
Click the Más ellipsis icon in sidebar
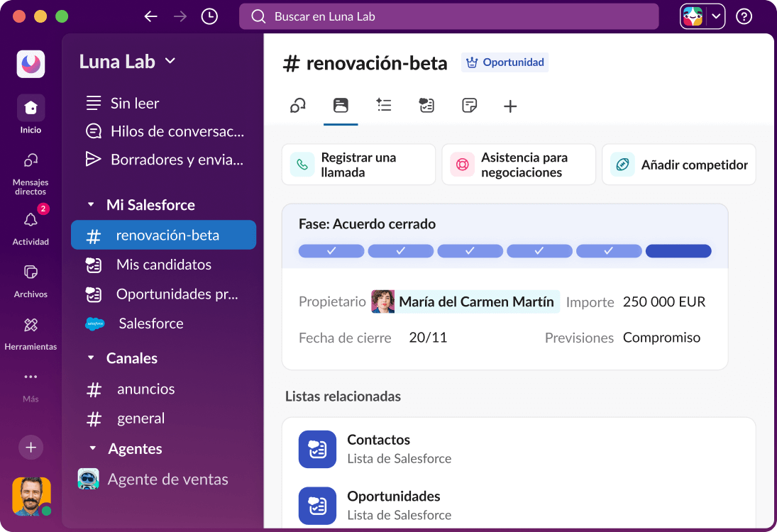(31, 377)
